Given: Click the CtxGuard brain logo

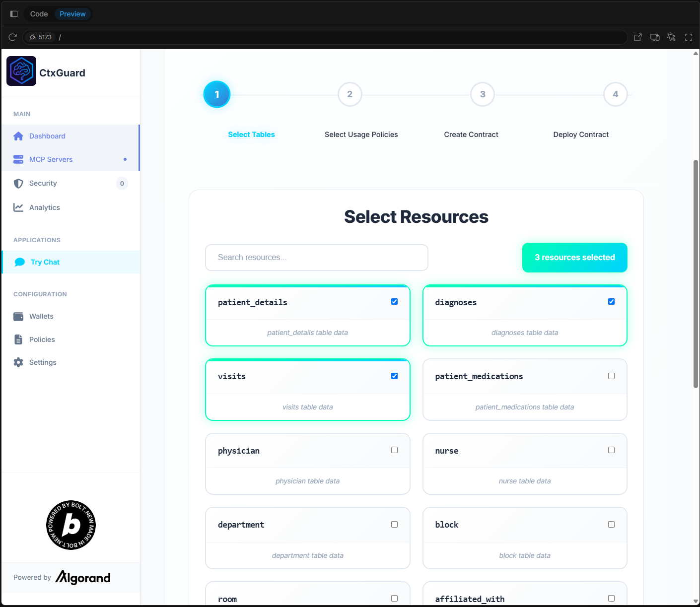Looking at the screenshot, I should tap(21, 71).
